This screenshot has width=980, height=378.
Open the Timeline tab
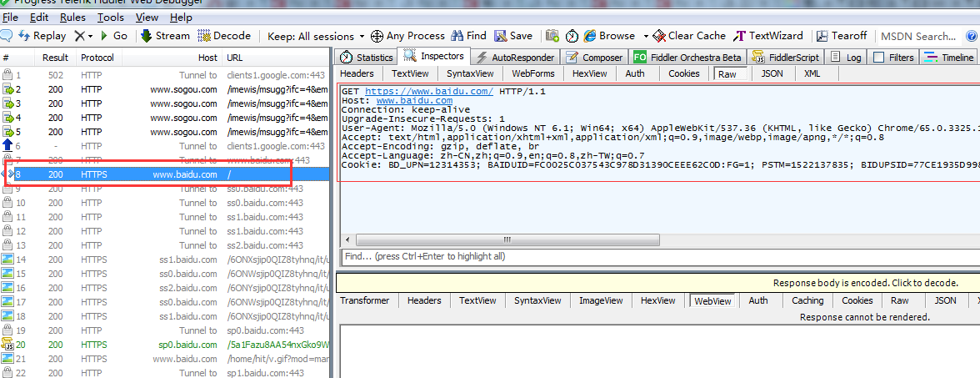(948, 57)
